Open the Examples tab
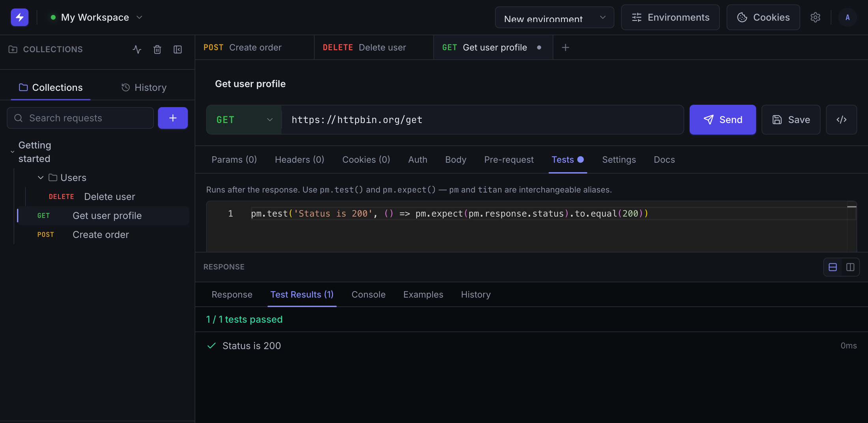This screenshot has height=423, width=868. pos(423,294)
